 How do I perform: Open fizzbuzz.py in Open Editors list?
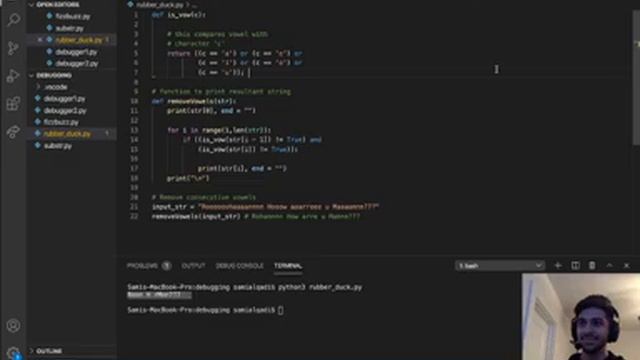pos(73,16)
